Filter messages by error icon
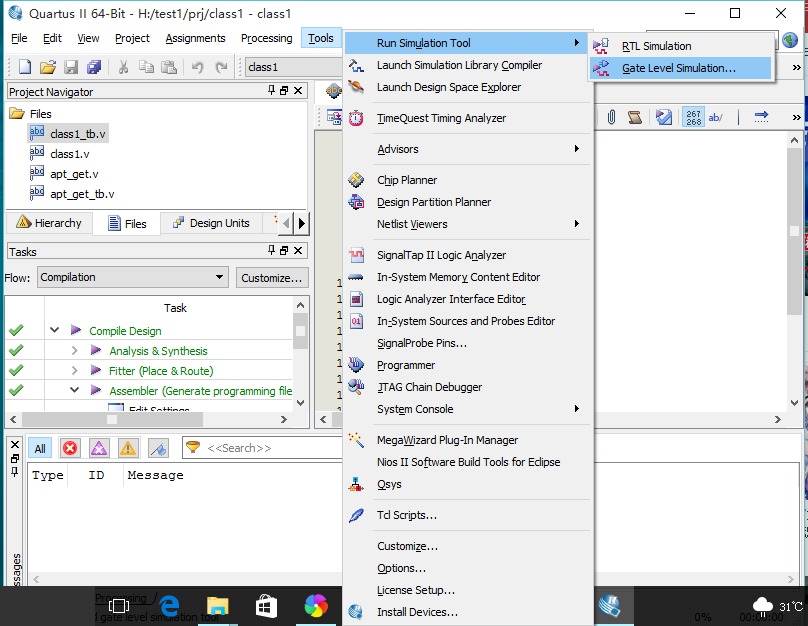Image resolution: width=808 pixels, height=626 pixels. pyautogui.click(x=70, y=448)
